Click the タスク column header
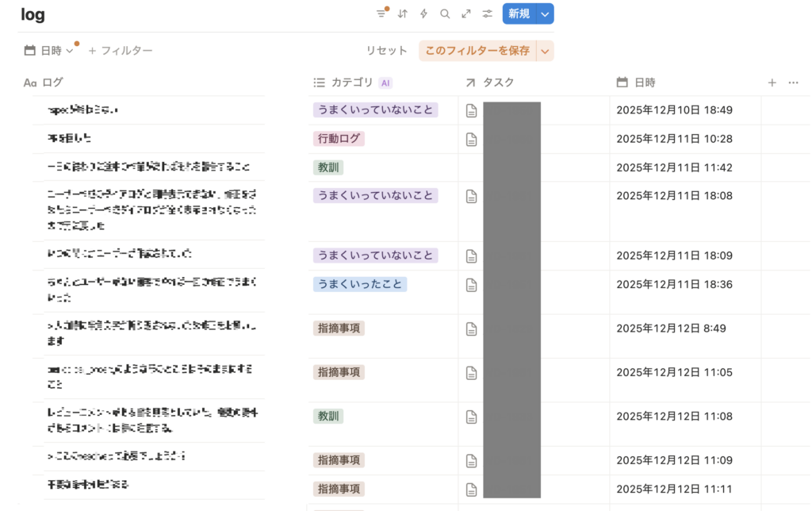The width and height of the screenshot is (812, 511). [x=498, y=83]
